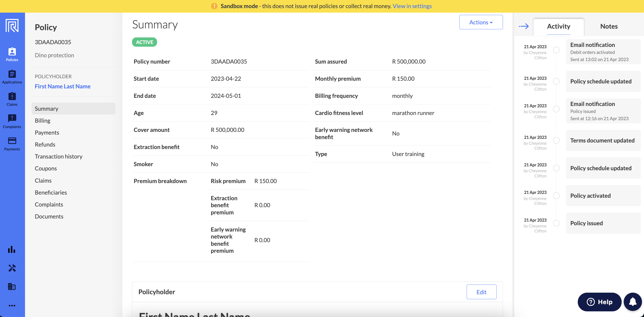Click the ACTIVE status badge
The image size is (644, 317).
[x=144, y=42]
